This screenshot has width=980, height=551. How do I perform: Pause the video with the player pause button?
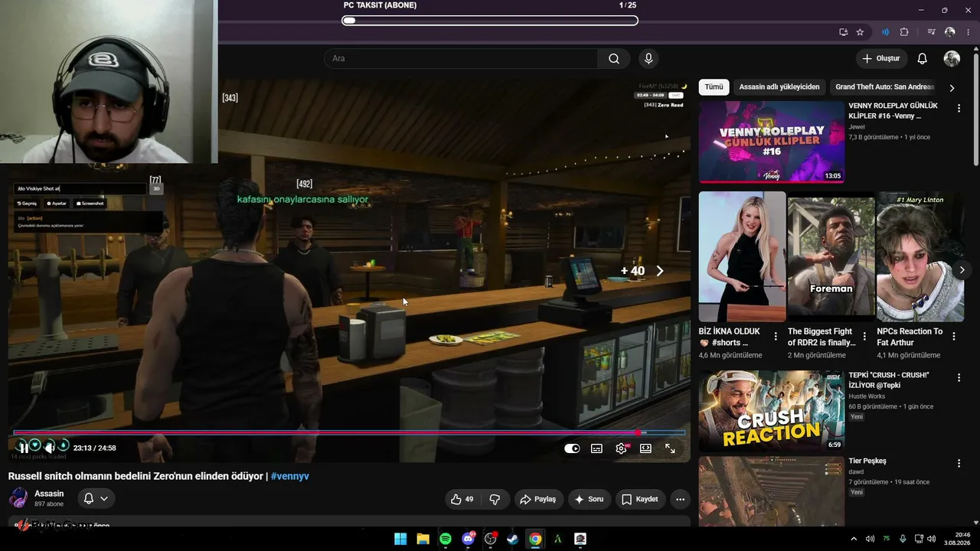(23, 448)
